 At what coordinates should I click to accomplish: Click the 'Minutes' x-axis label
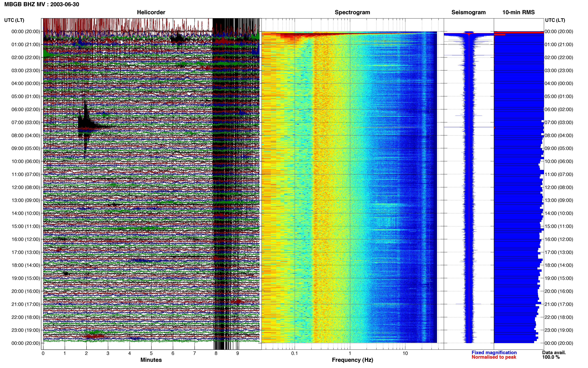(151, 360)
